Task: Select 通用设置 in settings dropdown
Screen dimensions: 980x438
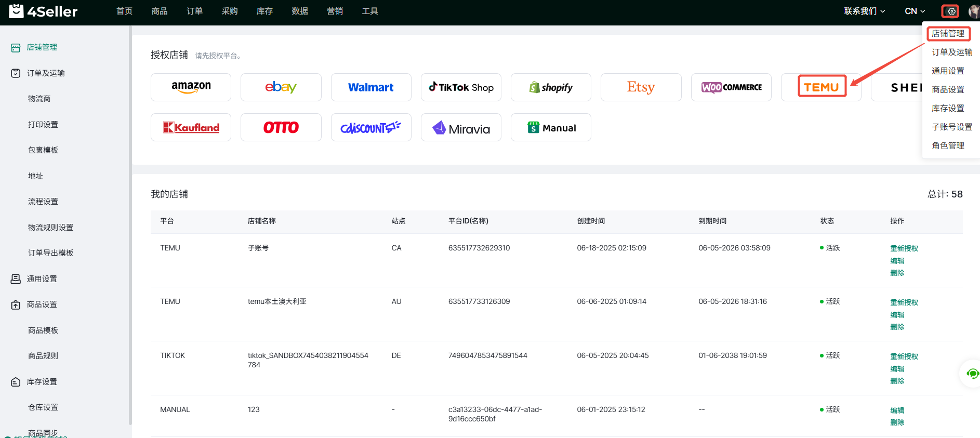Action: (x=948, y=71)
